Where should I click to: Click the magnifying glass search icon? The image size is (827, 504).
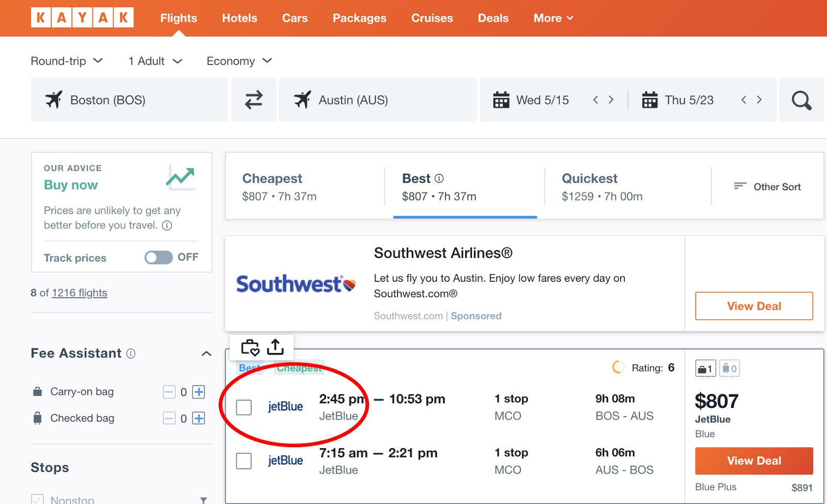tap(801, 100)
